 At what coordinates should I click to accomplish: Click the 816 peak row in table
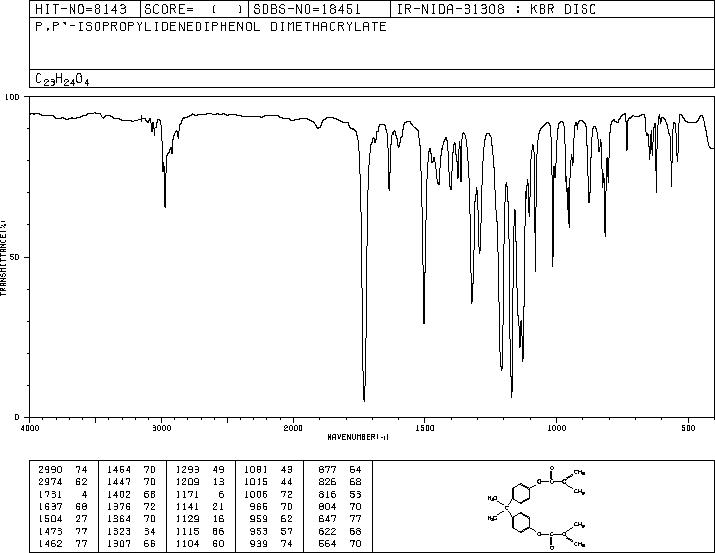340,494
